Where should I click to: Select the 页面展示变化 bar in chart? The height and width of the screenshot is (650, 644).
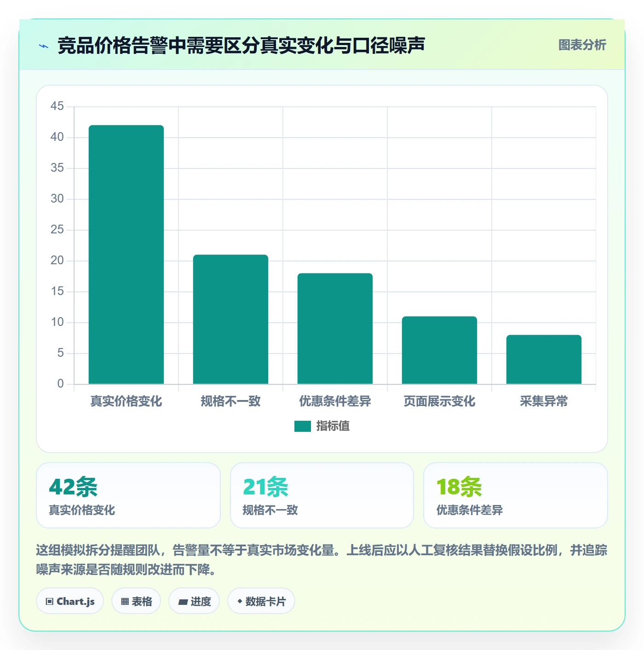pos(439,350)
